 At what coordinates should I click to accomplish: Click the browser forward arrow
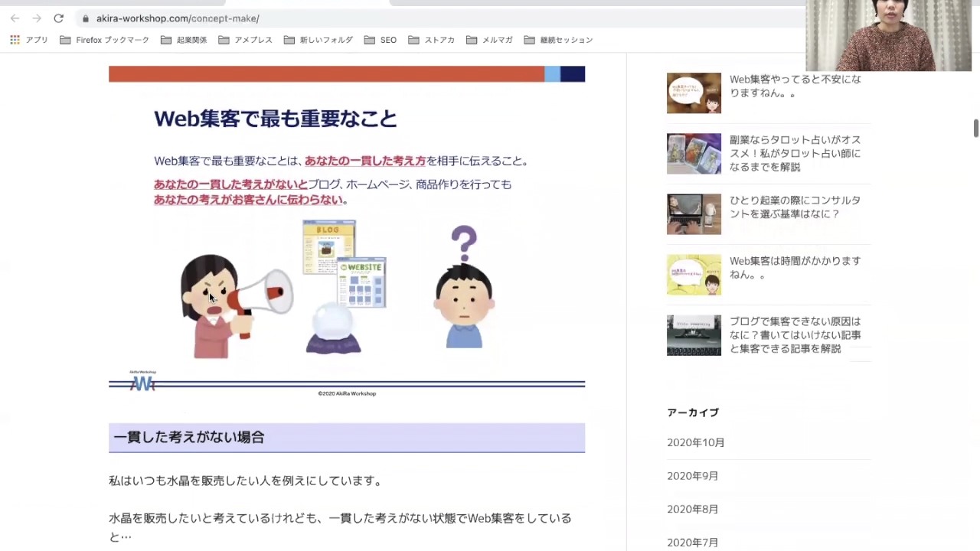37,18
